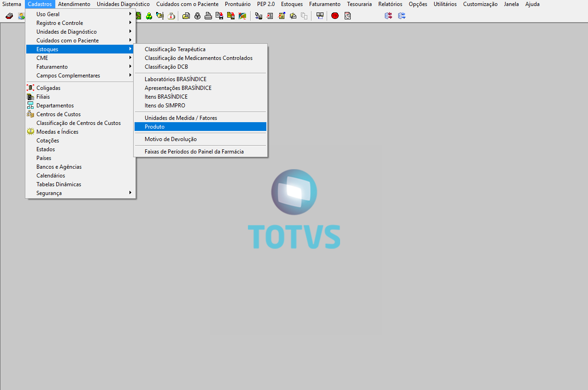Click the user with green arrow toolbar icon
Viewport: 588px width, 390px height.
(21, 16)
